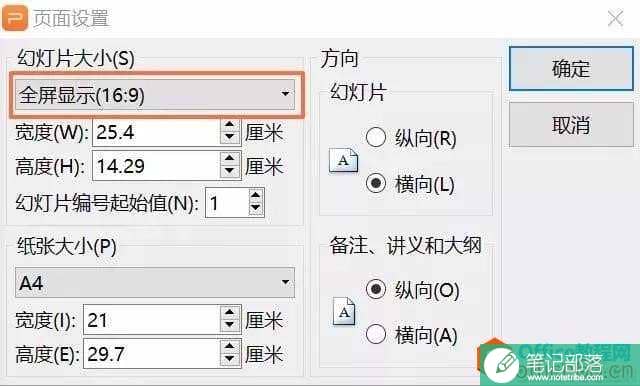Open the A4 paper size dropdown
Image resolution: width=640 pixels, height=386 pixels.
click(x=155, y=282)
